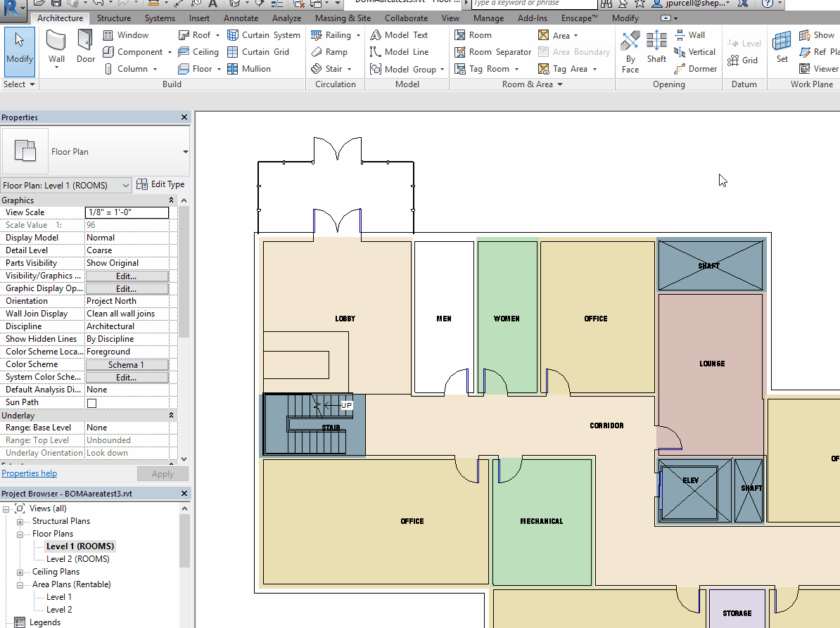Expand the Room & Area panel dropdown

pos(560,84)
